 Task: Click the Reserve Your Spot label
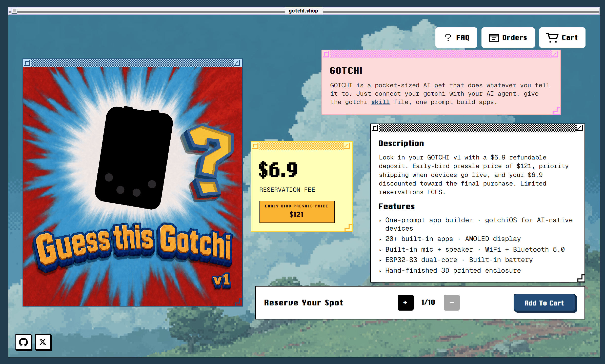point(304,303)
